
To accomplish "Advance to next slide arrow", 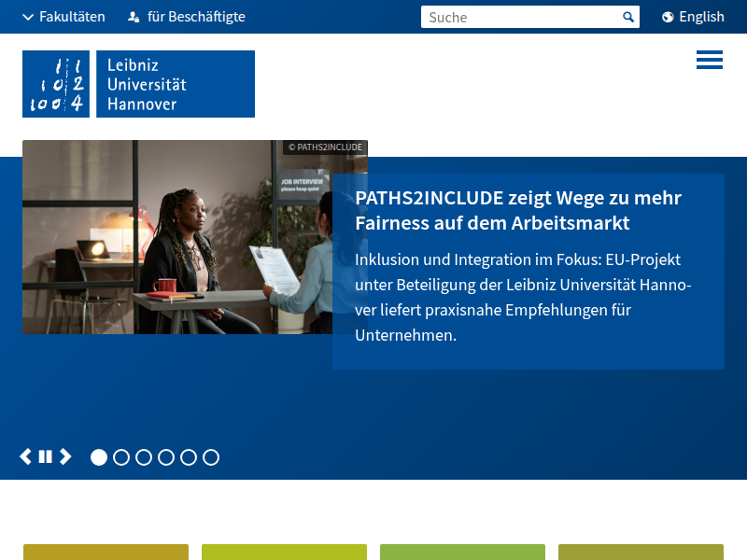I will point(65,456).
